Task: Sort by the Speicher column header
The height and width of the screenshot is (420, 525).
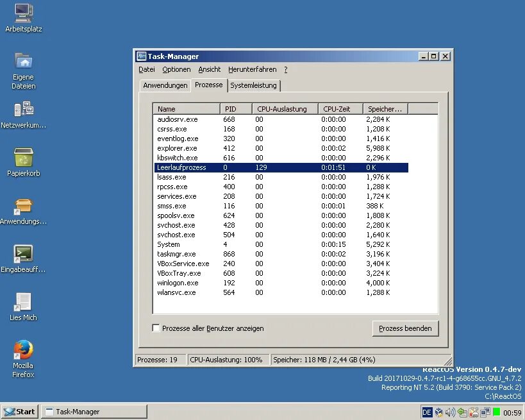Action: coord(386,109)
